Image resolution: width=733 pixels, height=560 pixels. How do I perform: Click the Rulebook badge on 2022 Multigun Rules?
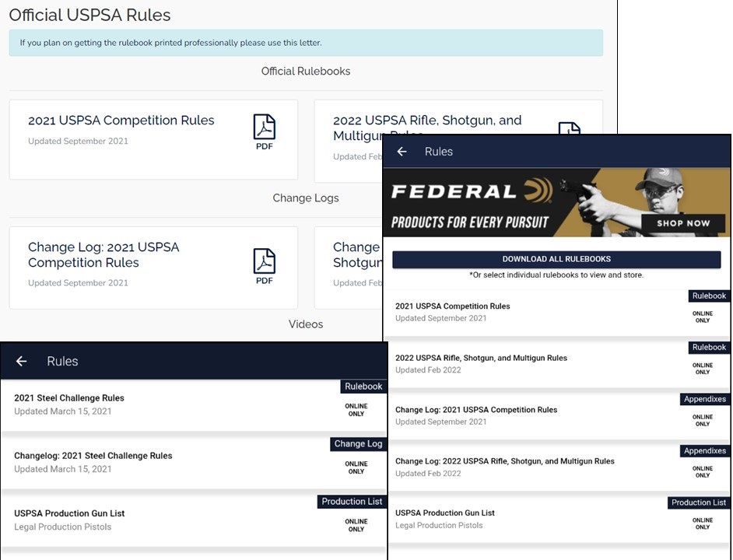708,347
